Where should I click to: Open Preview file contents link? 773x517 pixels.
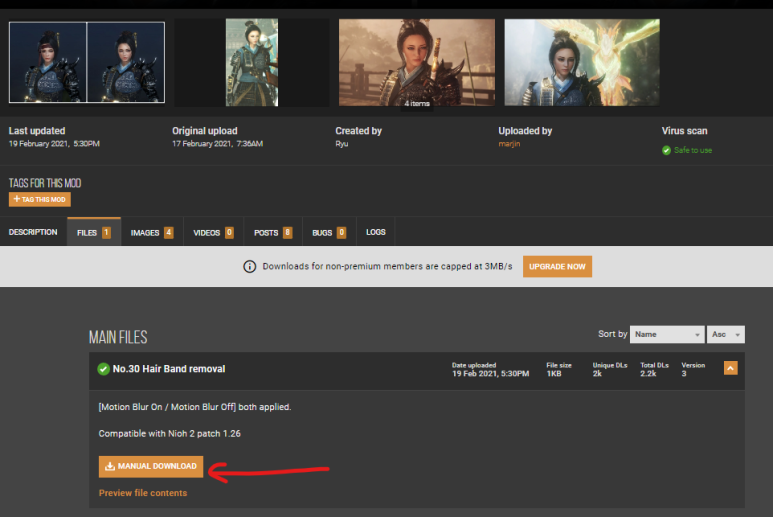click(143, 493)
